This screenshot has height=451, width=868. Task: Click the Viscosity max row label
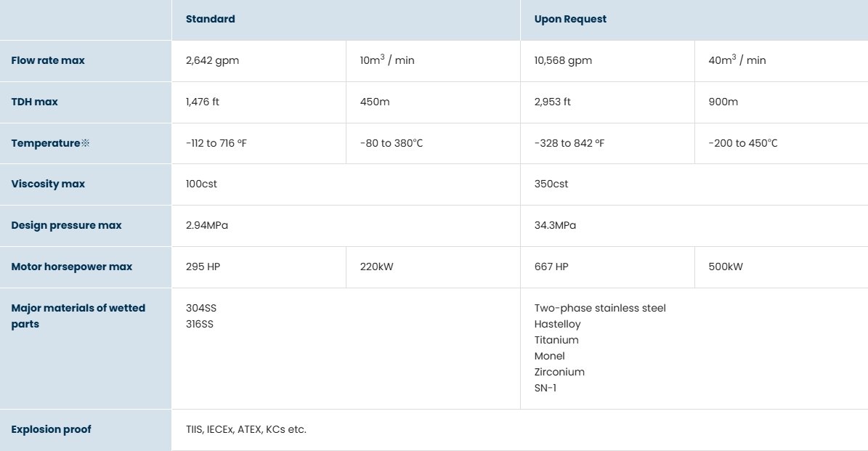(48, 184)
